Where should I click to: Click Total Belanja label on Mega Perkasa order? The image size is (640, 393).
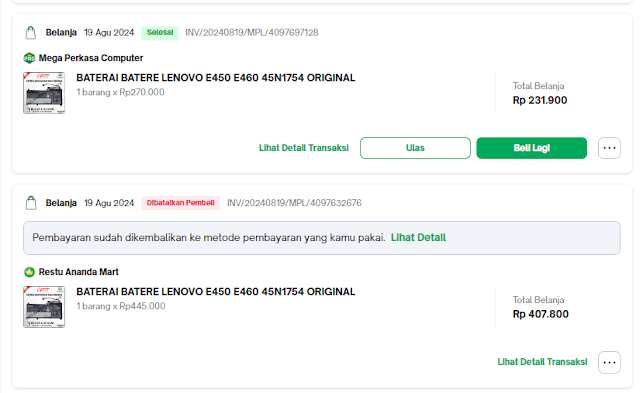(x=538, y=86)
